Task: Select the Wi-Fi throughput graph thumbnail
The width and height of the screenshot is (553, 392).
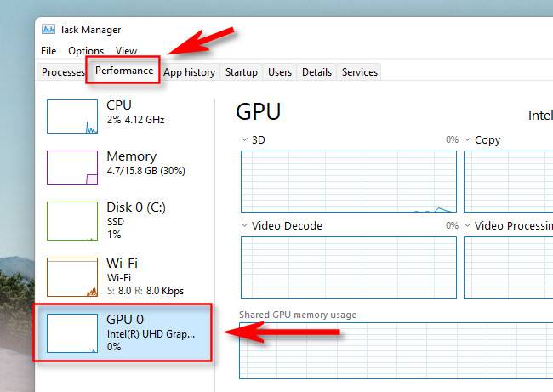Action: (71, 276)
